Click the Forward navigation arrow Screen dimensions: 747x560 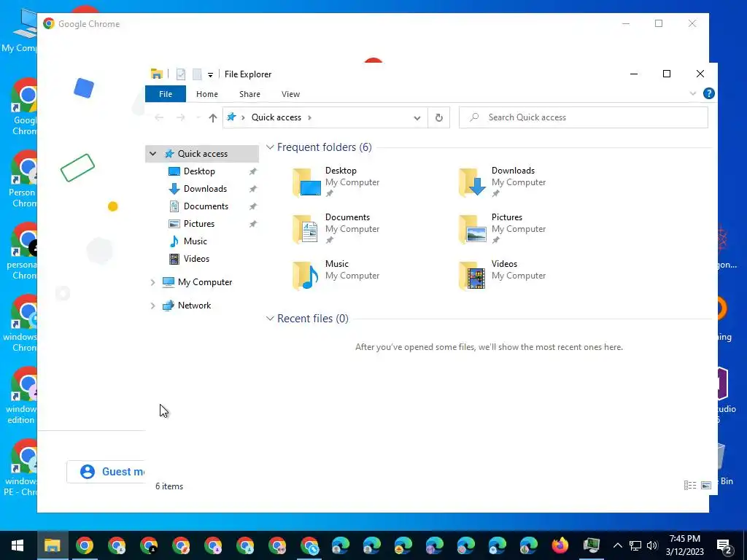click(x=181, y=117)
